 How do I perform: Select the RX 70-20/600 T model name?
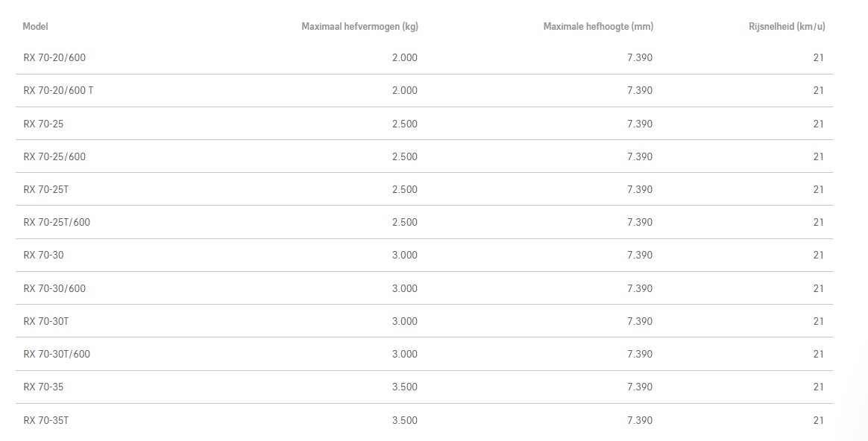click(x=58, y=90)
